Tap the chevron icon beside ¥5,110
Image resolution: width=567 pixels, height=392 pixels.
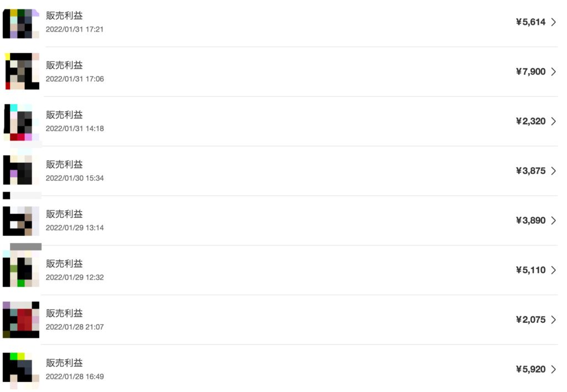pyautogui.click(x=553, y=270)
